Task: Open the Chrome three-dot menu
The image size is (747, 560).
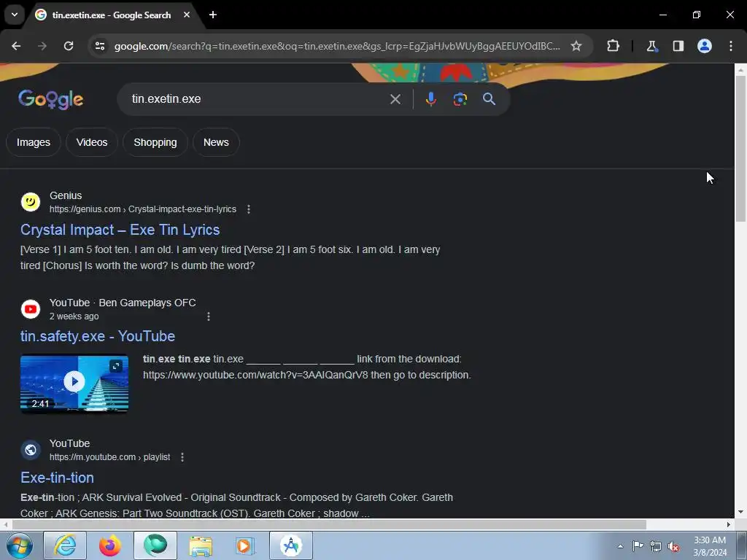Action: pyautogui.click(x=731, y=46)
